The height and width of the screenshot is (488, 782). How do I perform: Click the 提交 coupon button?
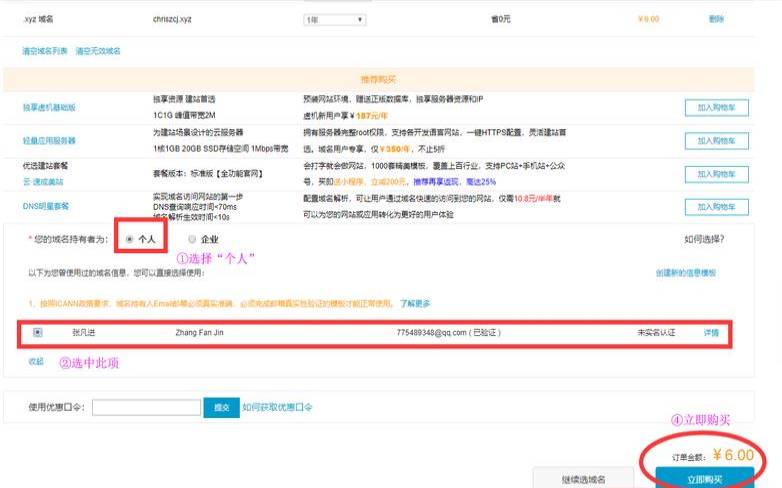pyautogui.click(x=221, y=408)
